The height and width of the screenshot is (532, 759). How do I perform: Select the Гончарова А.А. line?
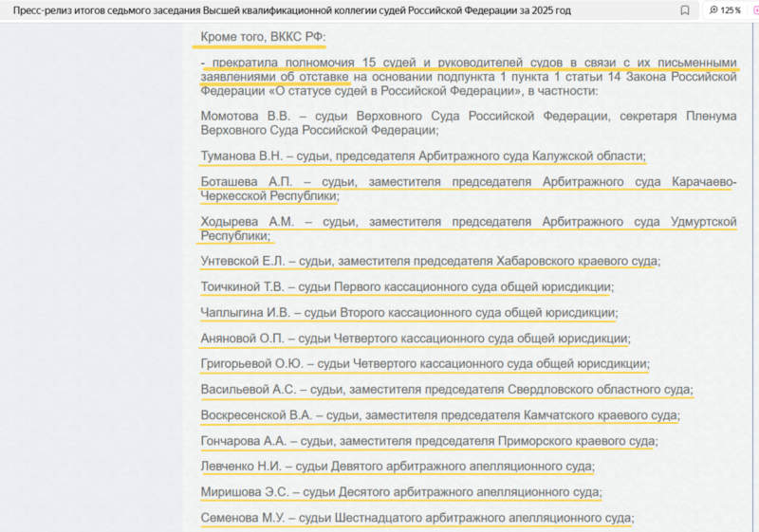[429, 441]
